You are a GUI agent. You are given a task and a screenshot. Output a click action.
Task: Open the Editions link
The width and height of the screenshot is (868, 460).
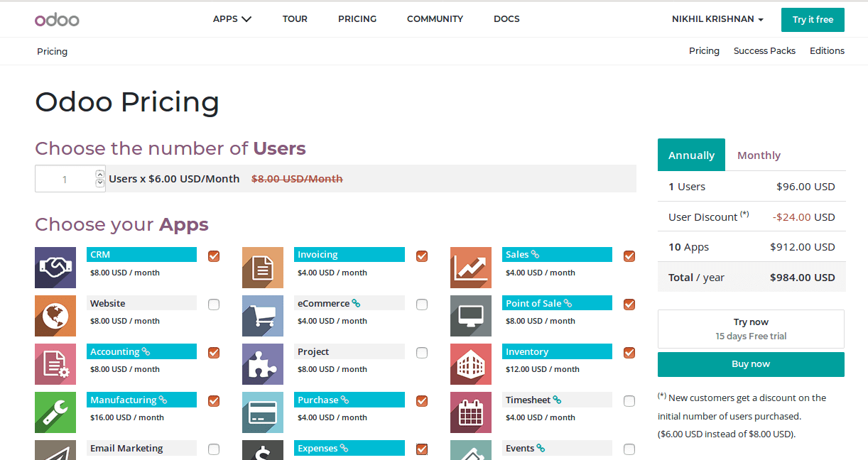pyautogui.click(x=827, y=51)
